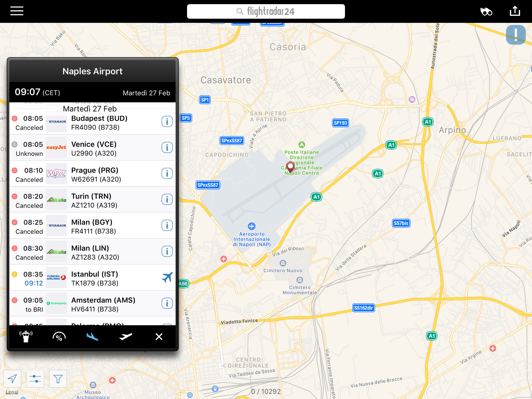
Task: Show info for Venice flight U2990
Action: point(167,148)
